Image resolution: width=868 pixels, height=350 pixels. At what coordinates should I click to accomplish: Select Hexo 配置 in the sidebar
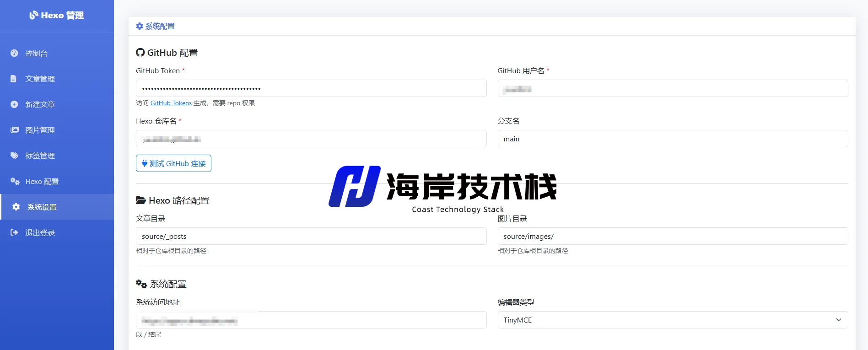click(x=57, y=181)
